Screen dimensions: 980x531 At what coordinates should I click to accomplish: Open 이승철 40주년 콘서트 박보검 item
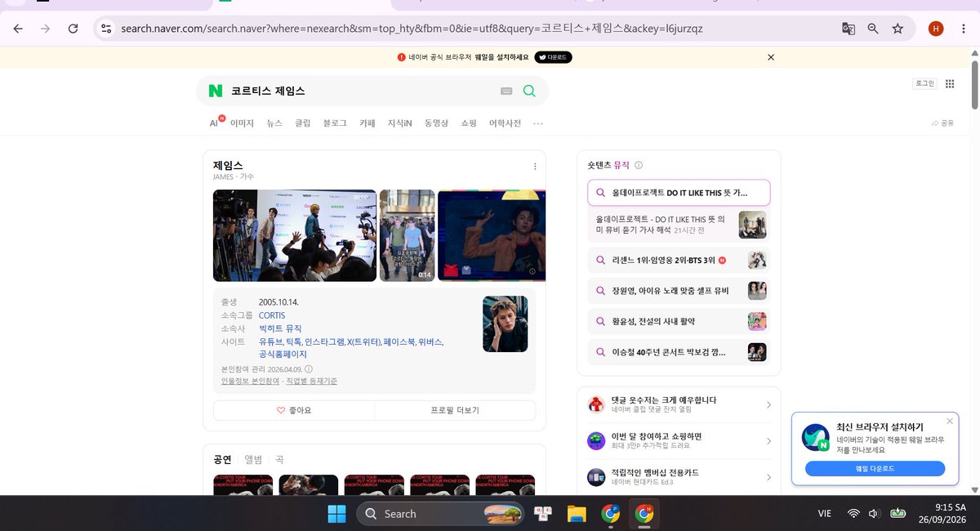679,352
